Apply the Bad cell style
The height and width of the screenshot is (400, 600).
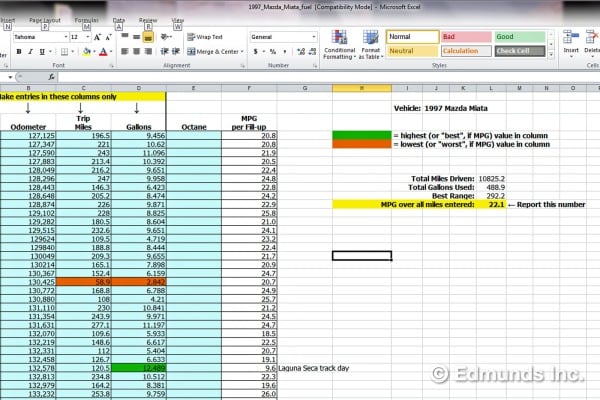click(466, 37)
